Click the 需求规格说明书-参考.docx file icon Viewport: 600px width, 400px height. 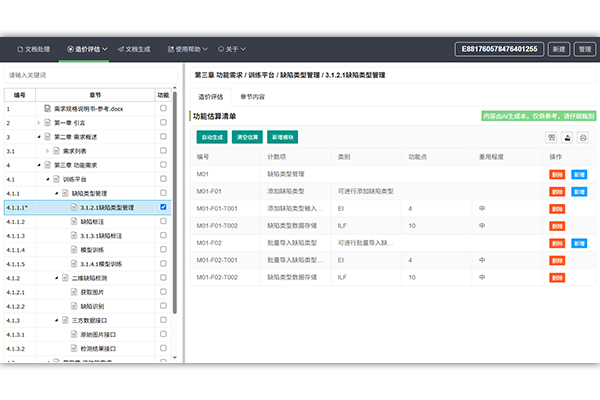46,108
